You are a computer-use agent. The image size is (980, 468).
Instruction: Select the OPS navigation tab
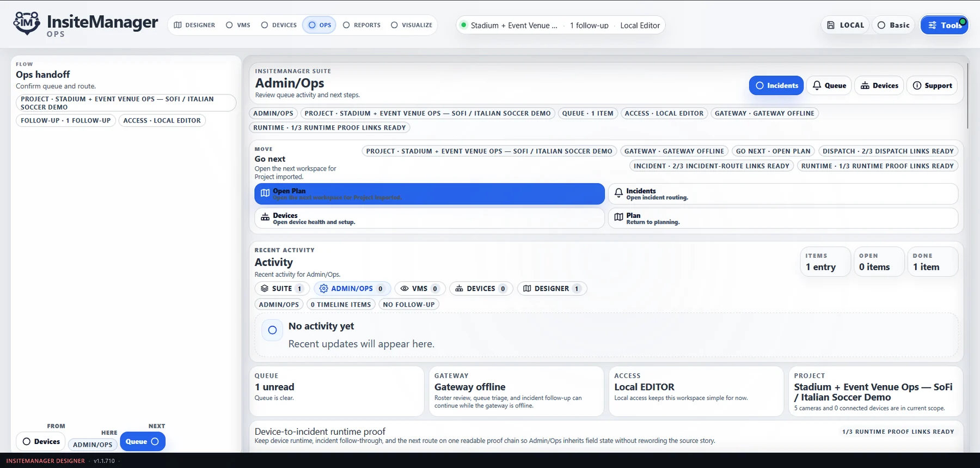[x=320, y=25]
